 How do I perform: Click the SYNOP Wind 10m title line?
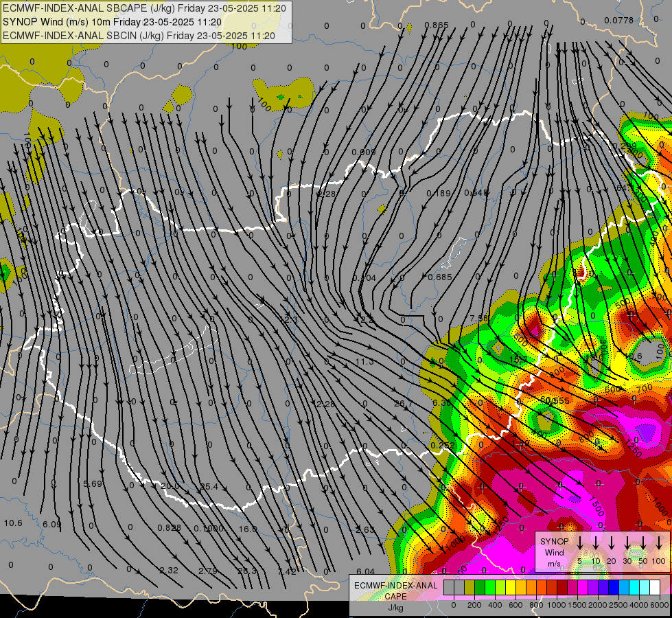point(113,22)
